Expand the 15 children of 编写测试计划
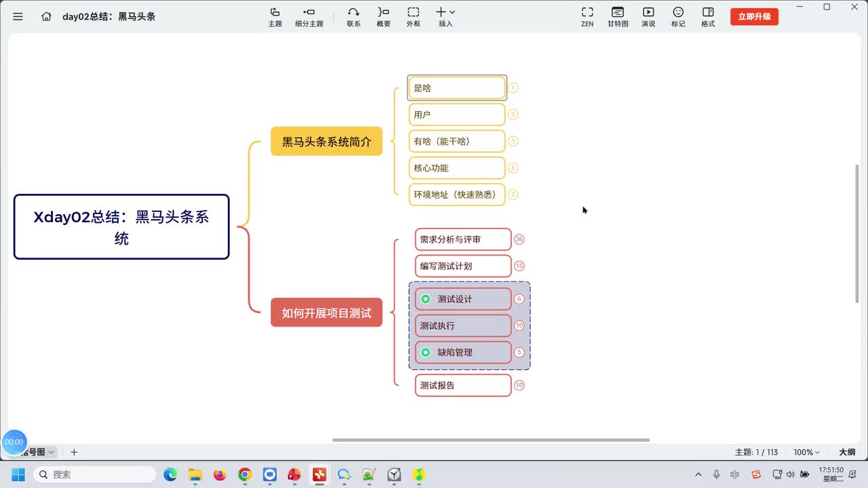Image resolution: width=868 pixels, height=488 pixels. pos(519,266)
